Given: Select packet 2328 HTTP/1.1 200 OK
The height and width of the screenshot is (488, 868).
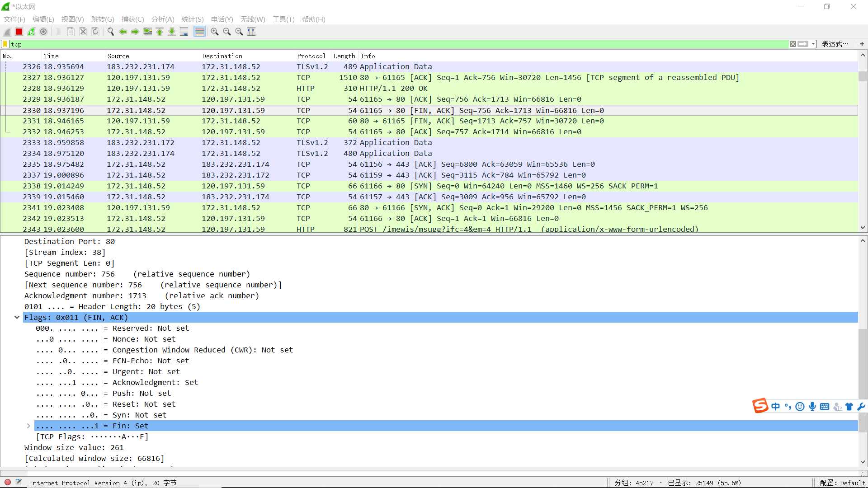Looking at the screenshot, I should [429, 89].
